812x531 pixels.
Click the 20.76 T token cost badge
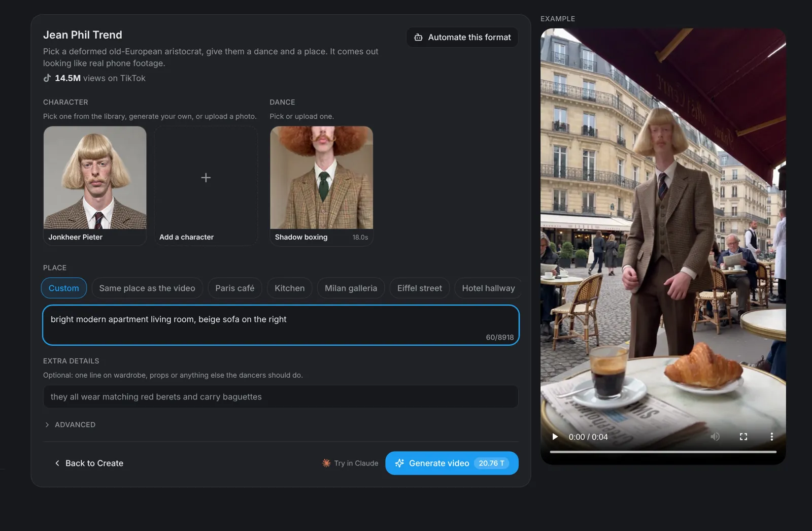[491, 463]
